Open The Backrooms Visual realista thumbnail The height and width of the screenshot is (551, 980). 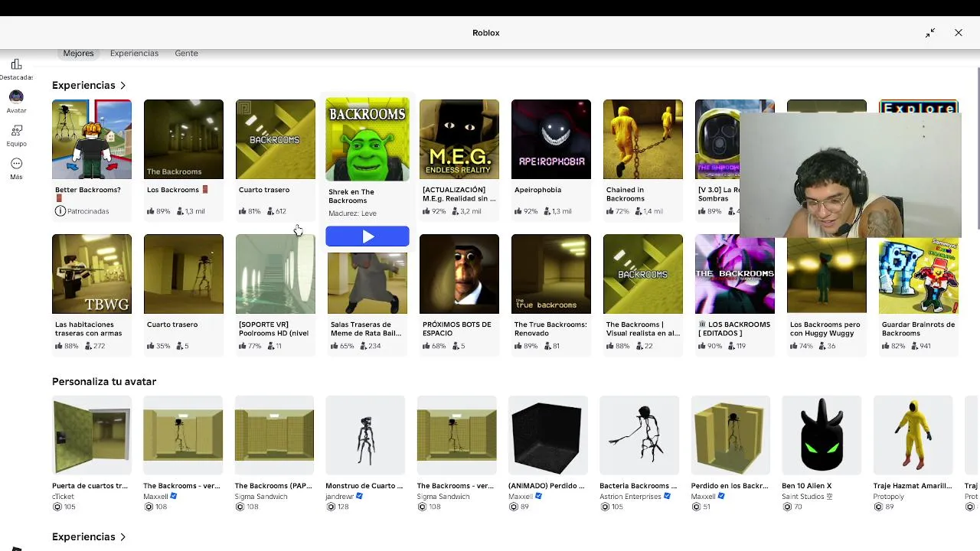[643, 274]
